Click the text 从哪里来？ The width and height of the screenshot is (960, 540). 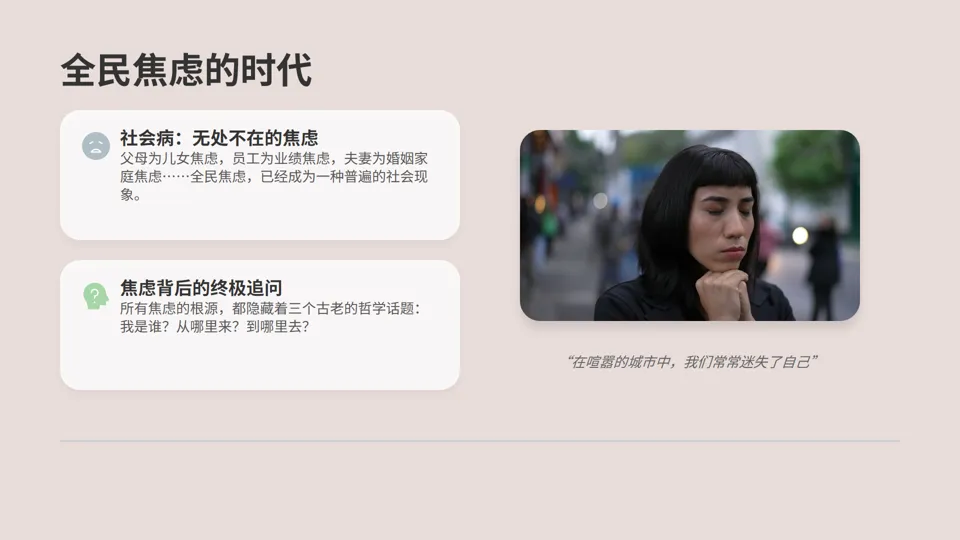click(211, 326)
